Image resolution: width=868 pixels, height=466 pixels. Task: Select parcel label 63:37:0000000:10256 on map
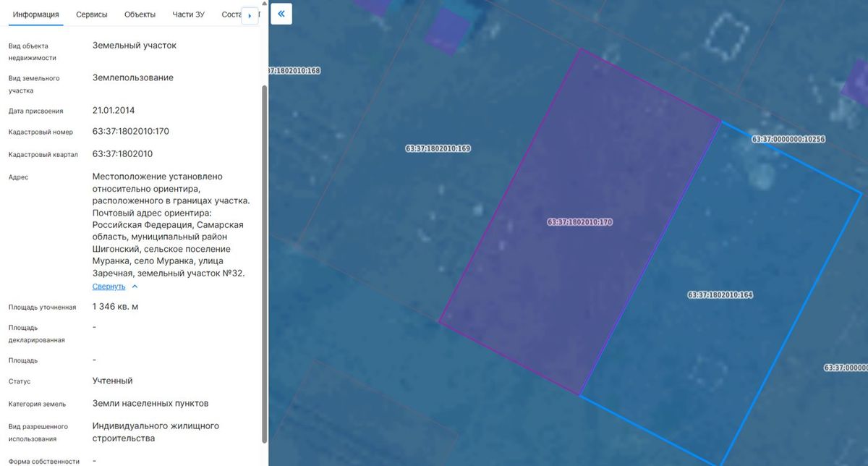788,139
